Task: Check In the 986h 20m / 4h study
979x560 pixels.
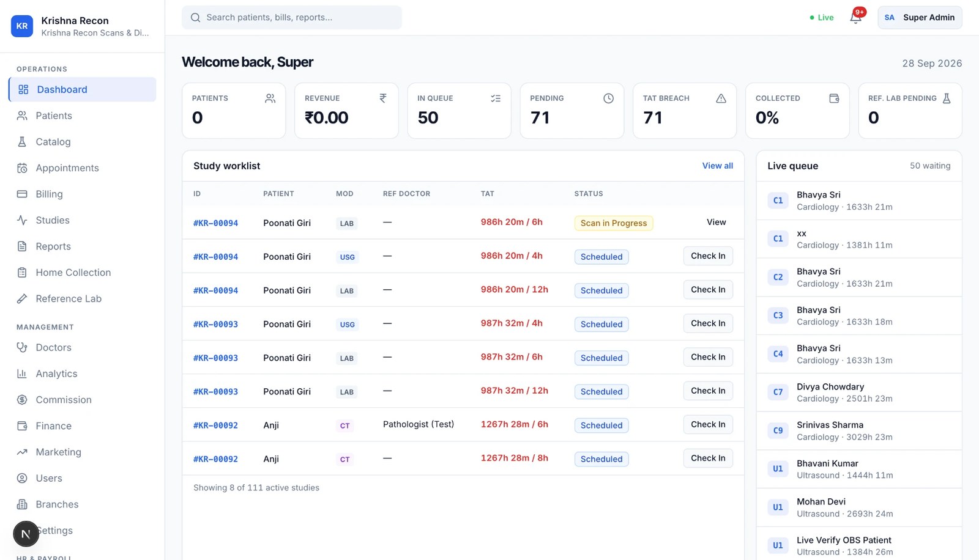Action: [x=708, y=256]
